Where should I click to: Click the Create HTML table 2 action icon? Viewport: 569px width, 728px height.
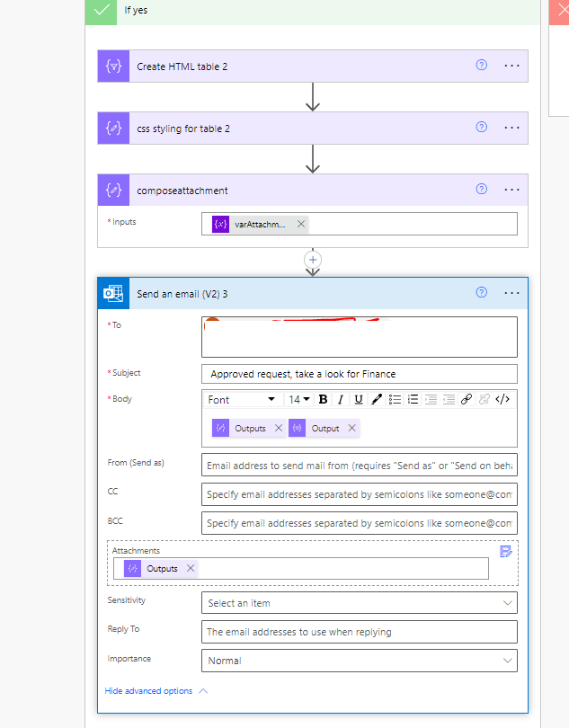(x=114, y=66)
